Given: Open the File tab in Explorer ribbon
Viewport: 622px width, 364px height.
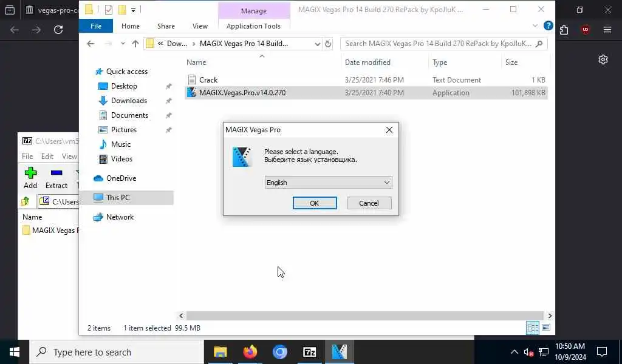Looking at the screenshot, I should tap(96, 26).
